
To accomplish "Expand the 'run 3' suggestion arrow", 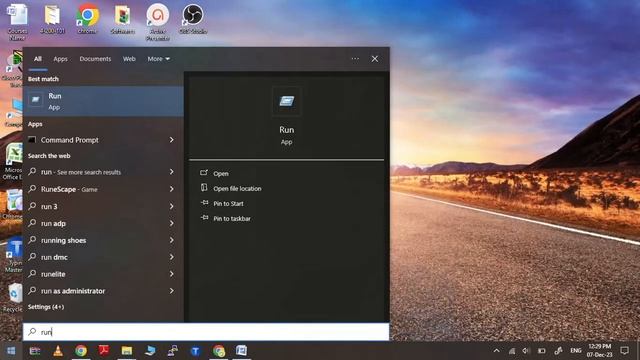I will click(x=171, y=206).
